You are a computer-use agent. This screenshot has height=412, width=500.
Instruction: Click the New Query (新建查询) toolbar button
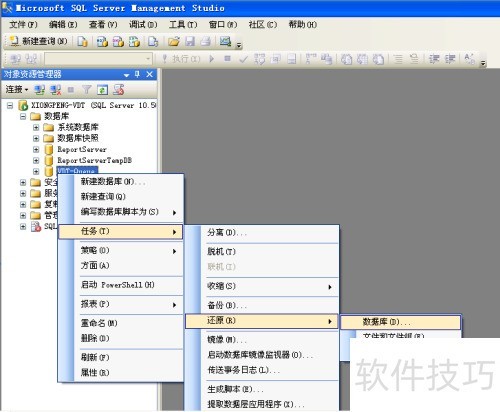39,41
